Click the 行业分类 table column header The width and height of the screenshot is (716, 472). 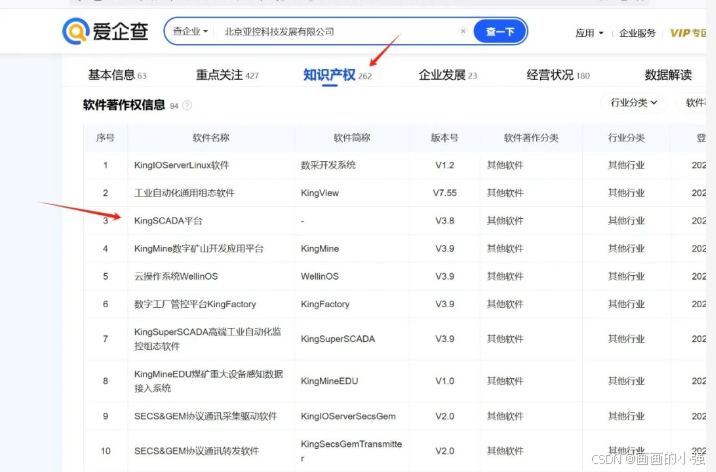click(x=626, y=137)
